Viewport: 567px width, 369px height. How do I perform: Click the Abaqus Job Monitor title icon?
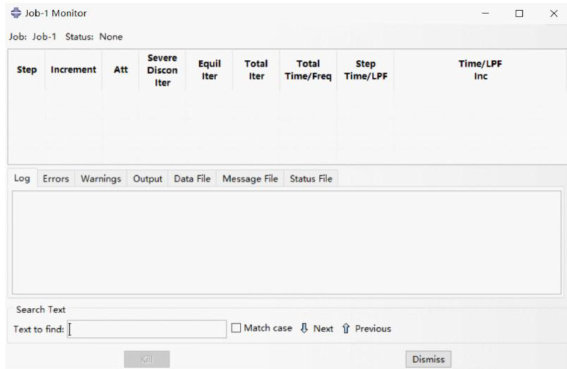pos(16,13)
